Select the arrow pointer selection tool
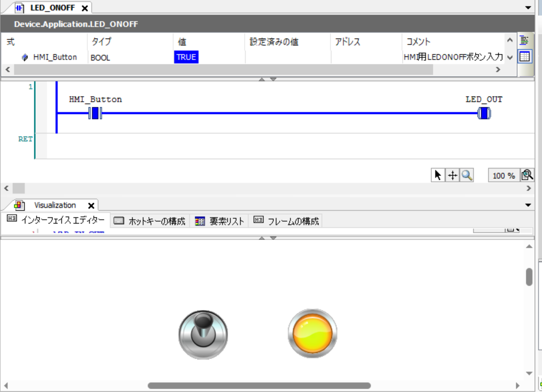The width and height of the screenshot is (542, 392). pyautogui.click(x=438, y=175)
